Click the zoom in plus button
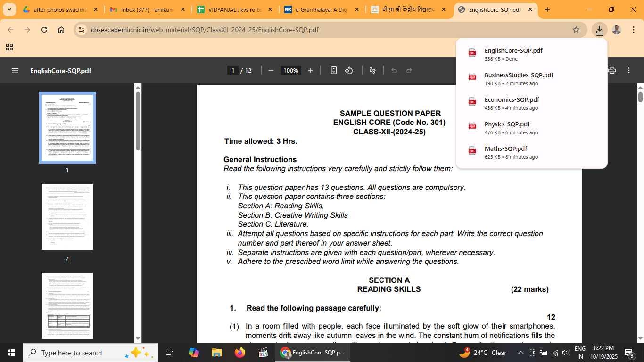Viewport: 644px width, 362px height. [310, 71]
